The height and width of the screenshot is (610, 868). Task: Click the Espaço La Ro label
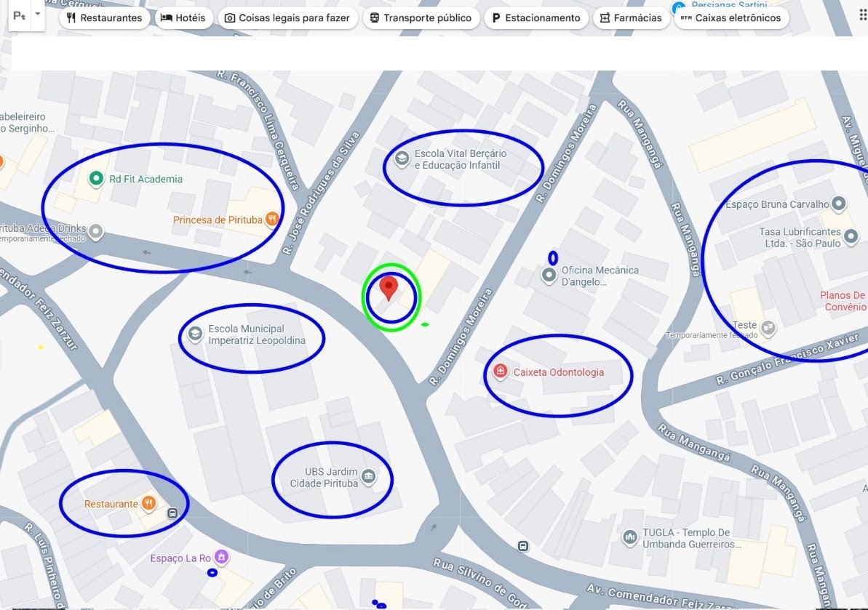click(x=180, y=558)
